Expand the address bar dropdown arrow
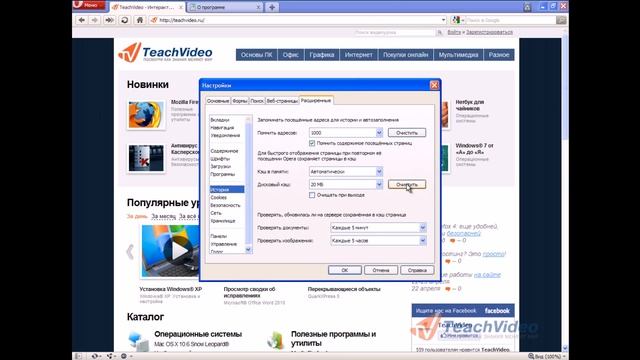 [x=443, y=20]
